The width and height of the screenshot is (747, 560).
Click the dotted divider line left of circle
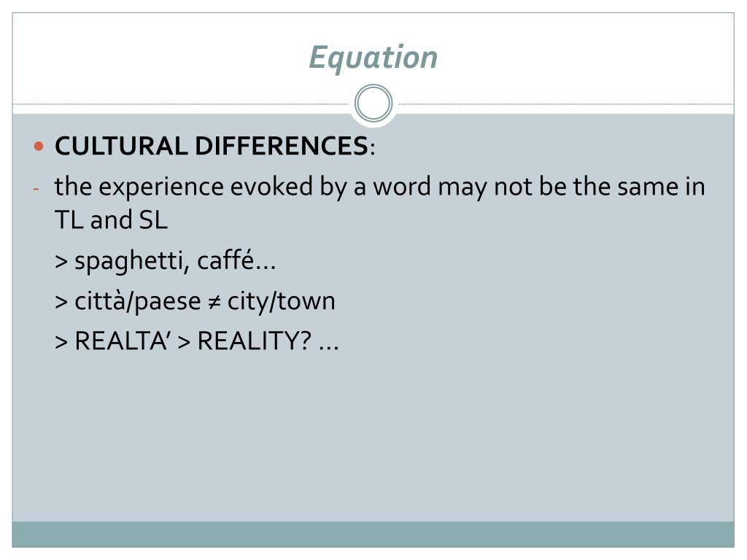(181, 104)
